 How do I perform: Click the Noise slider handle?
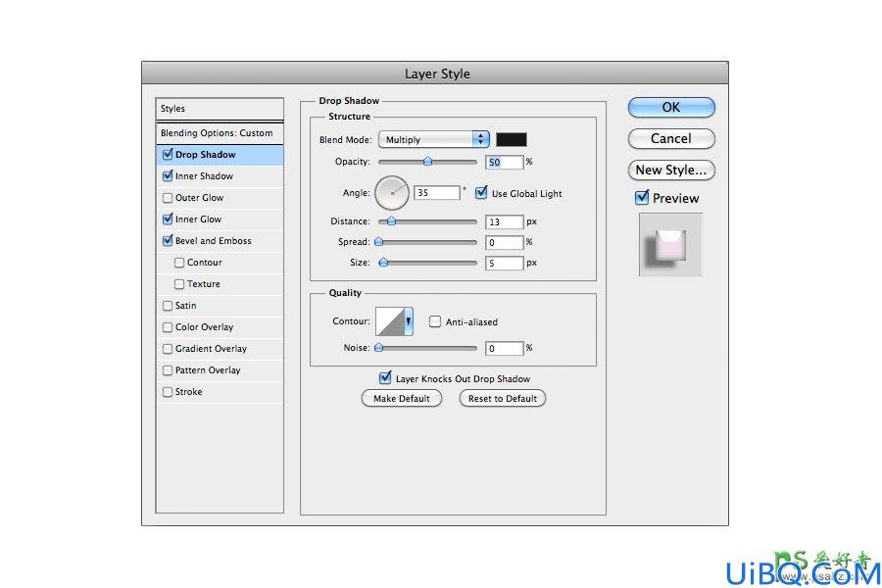coord(379,348)
